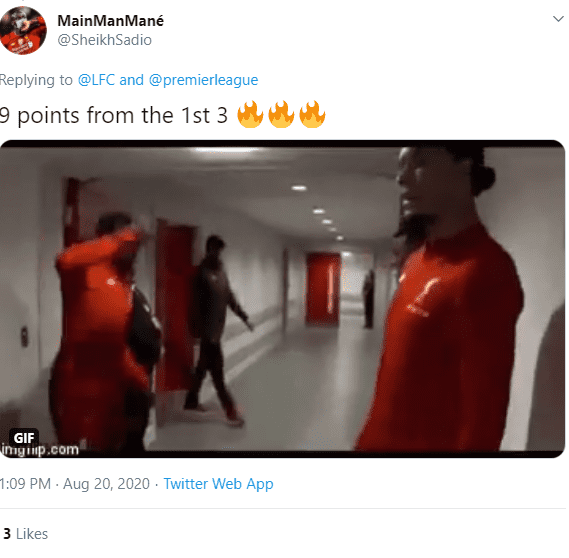Screen dimensions: 569x558
Task: Select the tweet's 1:09 PM Aug 20, 2020 timestamp
Action: (75, 484)
